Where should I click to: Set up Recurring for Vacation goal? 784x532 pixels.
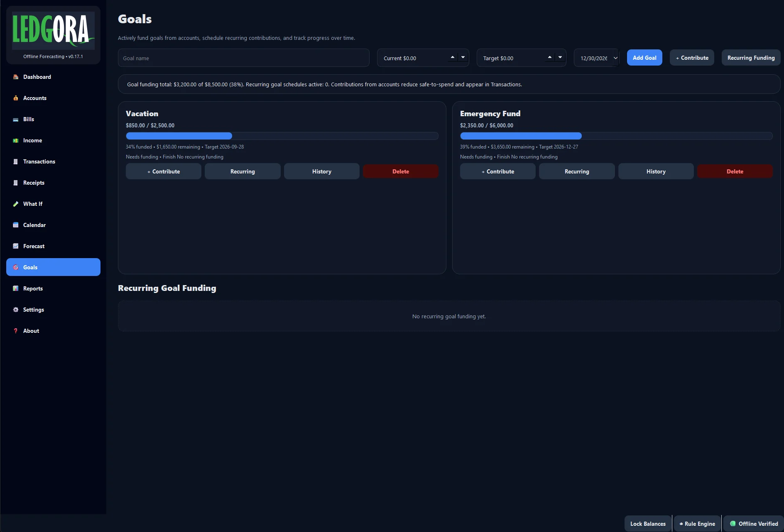click(243, 171)
